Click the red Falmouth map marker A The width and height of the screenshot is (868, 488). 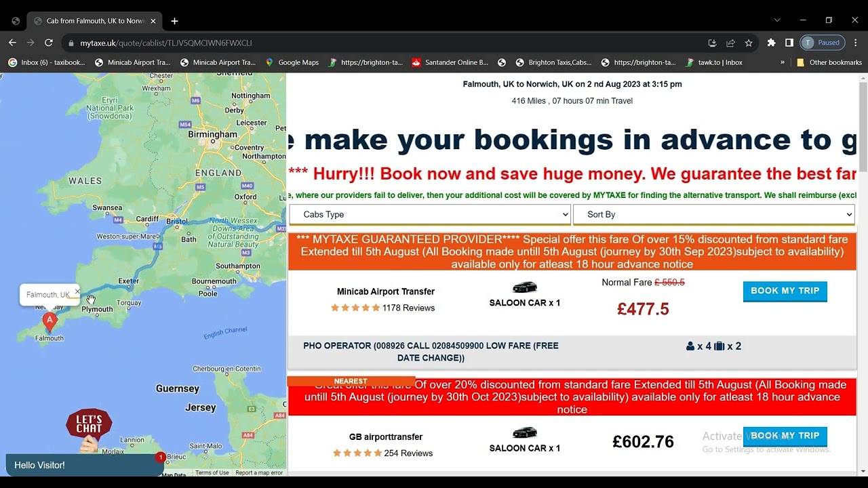coord(49,321)
